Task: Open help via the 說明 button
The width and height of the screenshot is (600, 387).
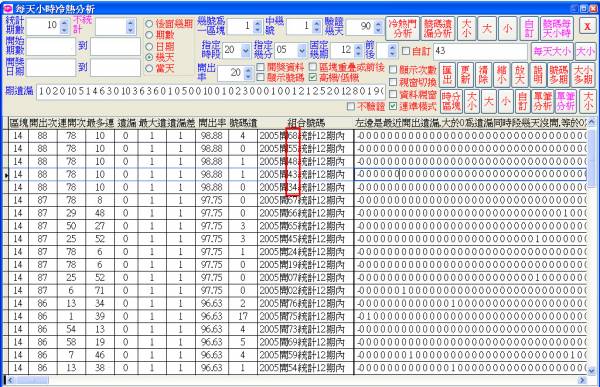Action: point(538,75)
